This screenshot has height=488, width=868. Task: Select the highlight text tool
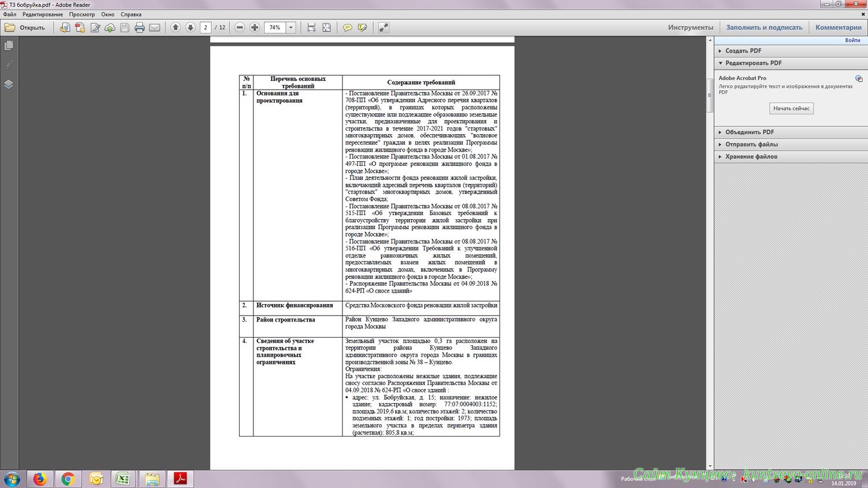[362, 28]
